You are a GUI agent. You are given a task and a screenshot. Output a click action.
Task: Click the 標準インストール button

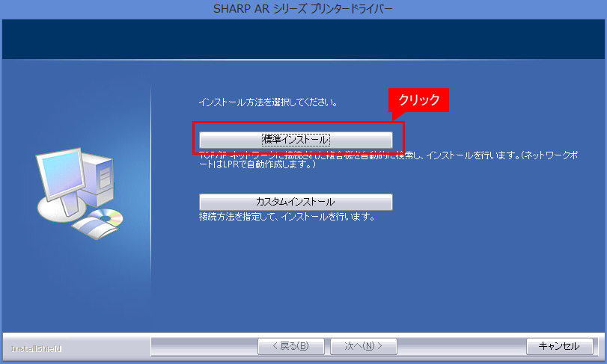(296, 140)
